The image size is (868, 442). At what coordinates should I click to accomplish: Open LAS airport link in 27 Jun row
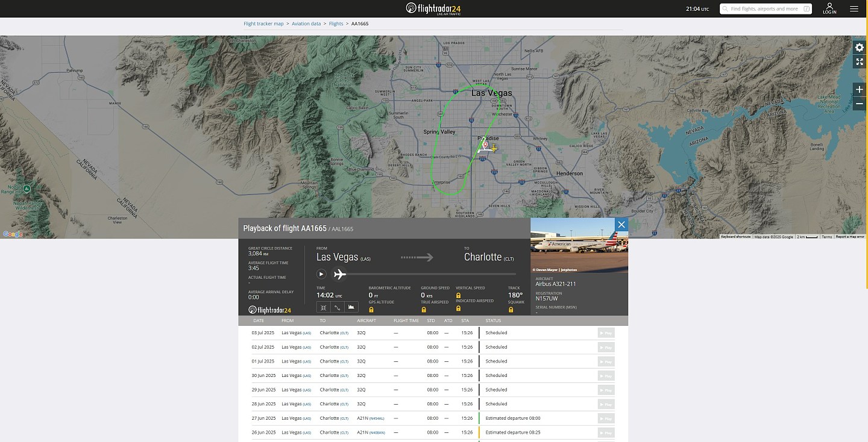coord(307,419)
